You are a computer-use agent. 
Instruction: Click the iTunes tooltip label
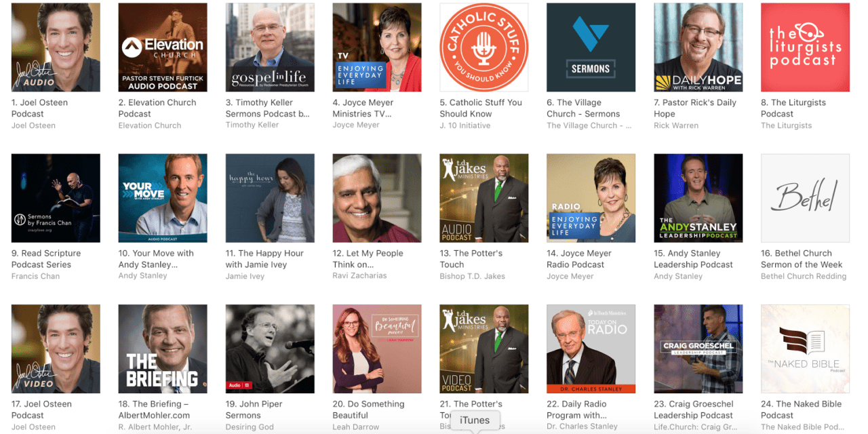click(x=475, y=420)
